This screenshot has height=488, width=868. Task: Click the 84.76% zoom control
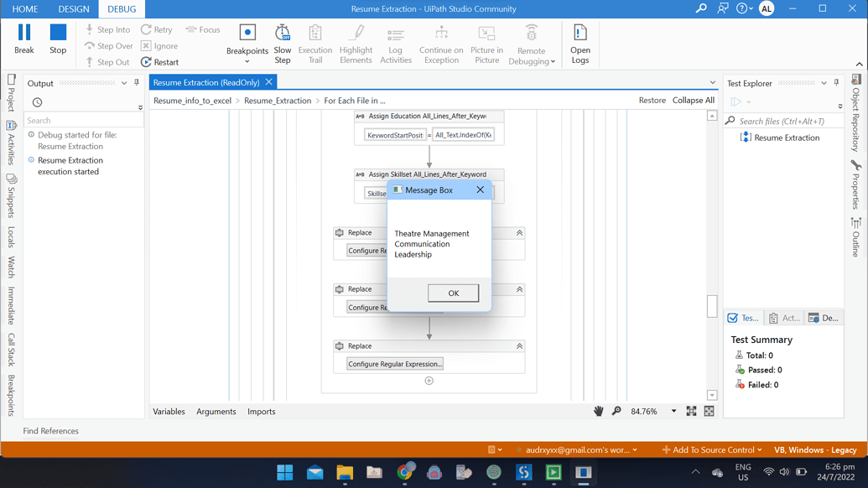click(x=646, y=411)
